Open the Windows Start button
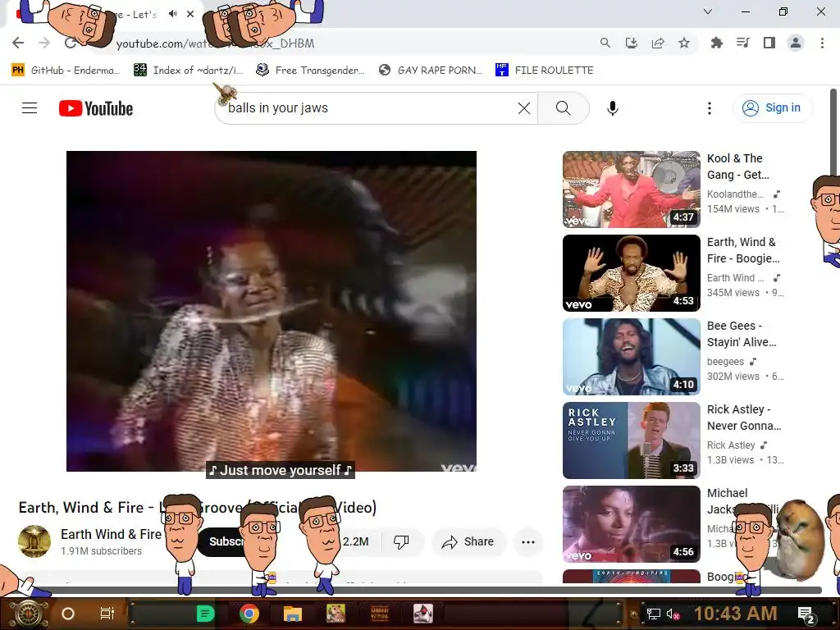The width and height of the screenshot is (840, 630). coord(29,614)
